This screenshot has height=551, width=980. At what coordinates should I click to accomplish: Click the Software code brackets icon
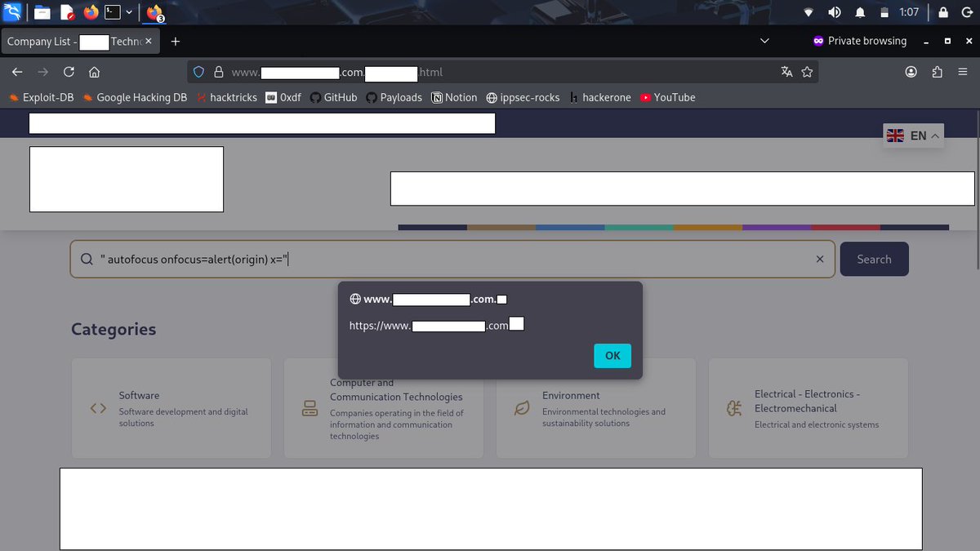click(98, 408)
